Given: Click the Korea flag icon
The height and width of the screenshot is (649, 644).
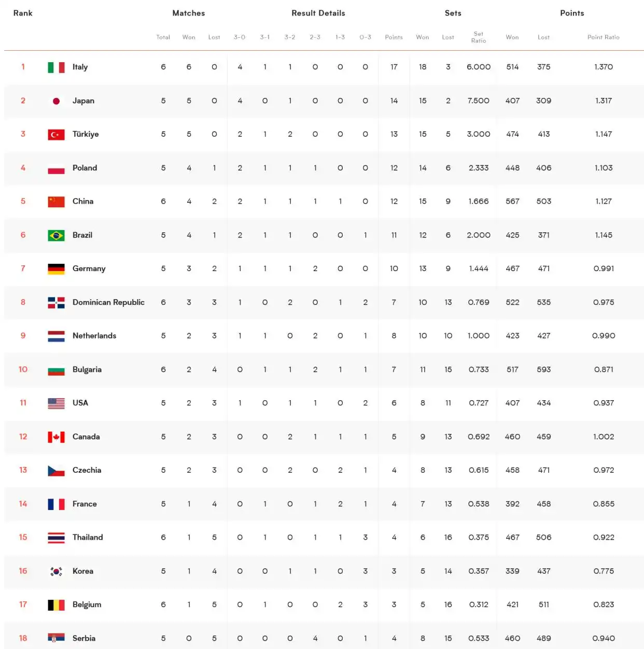Looking at the screenshot, I should pos(56,571).
